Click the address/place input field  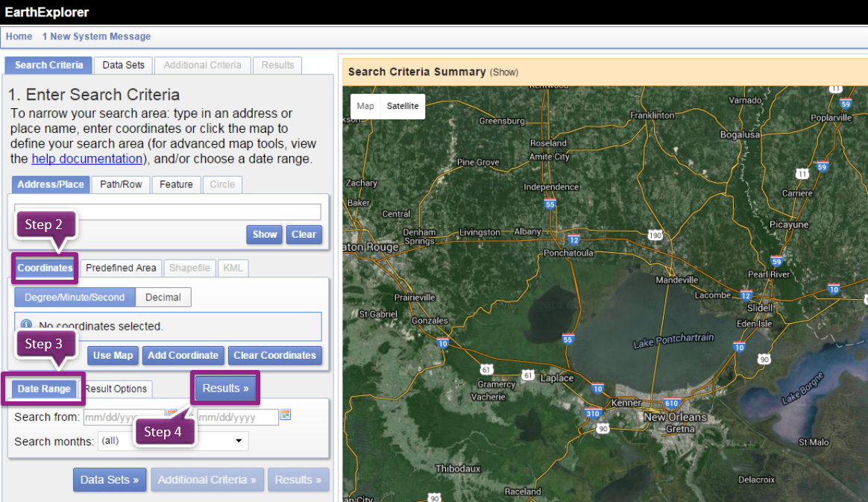coord(168,211)
